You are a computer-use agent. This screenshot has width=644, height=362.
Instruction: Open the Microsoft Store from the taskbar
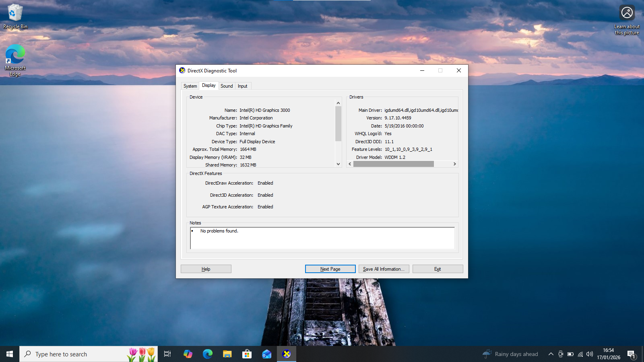[246, 354]
